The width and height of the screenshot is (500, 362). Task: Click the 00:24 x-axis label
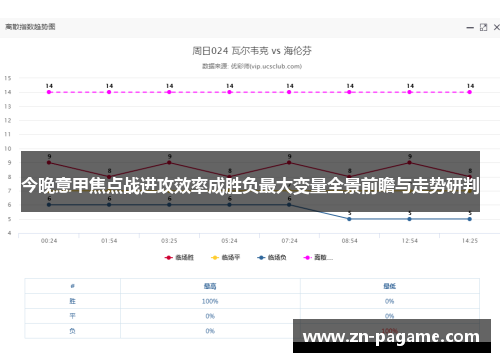click(49, 241)
